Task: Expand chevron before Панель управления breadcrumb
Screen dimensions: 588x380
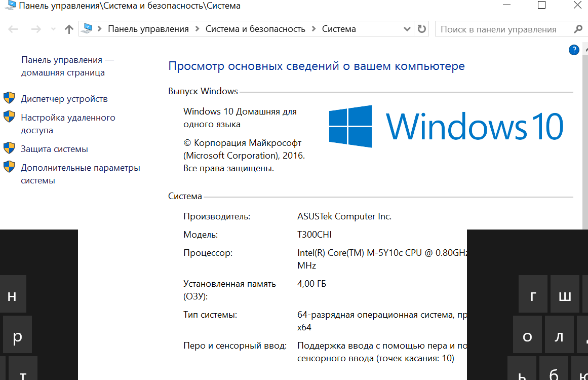Action: [100, 29]
